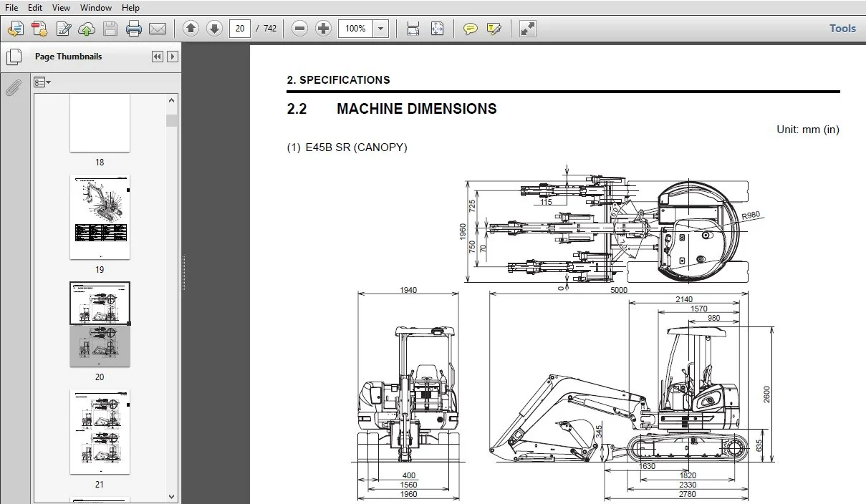Click the Page Thumbnails panel title
This screenshot has width=866, height=504.
(x=69, y=57)
